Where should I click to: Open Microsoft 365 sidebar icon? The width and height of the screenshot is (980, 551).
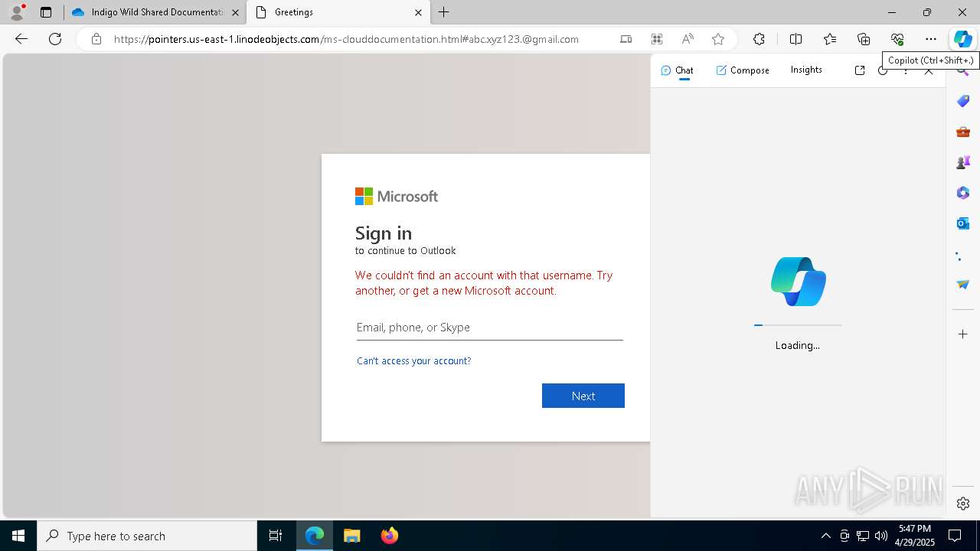[x=963, y=193]
